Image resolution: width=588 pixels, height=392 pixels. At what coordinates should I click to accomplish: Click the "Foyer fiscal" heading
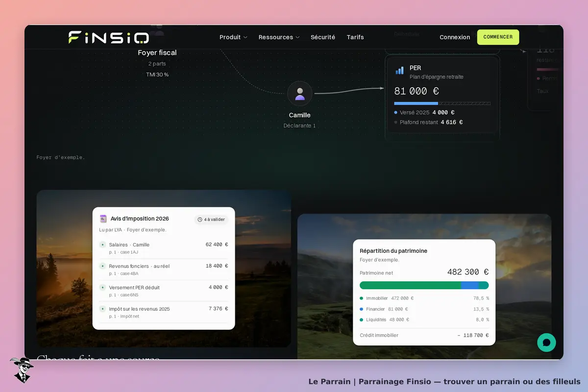[x=157, y=53]
